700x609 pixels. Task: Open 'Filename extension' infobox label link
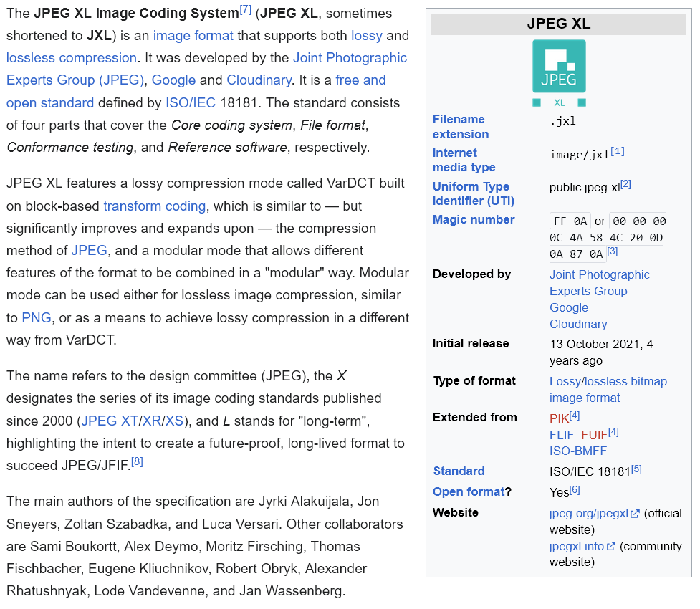tap(461, 126)
